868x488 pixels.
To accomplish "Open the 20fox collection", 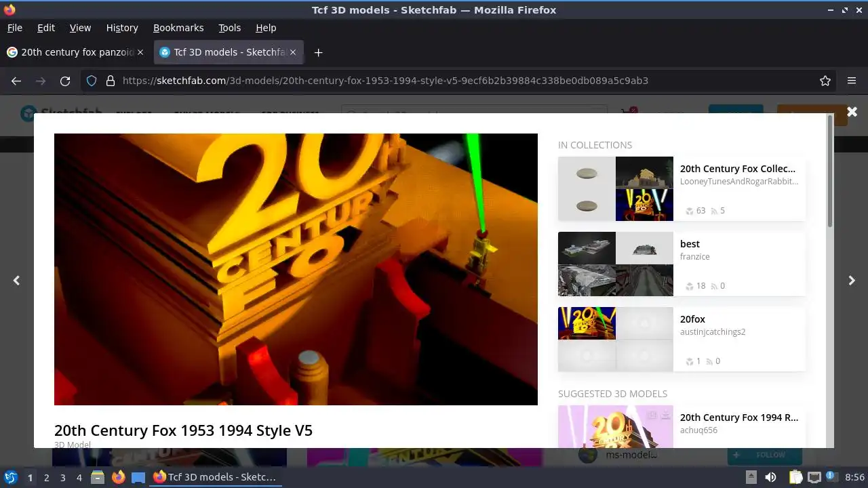I will tap(692, 319).
